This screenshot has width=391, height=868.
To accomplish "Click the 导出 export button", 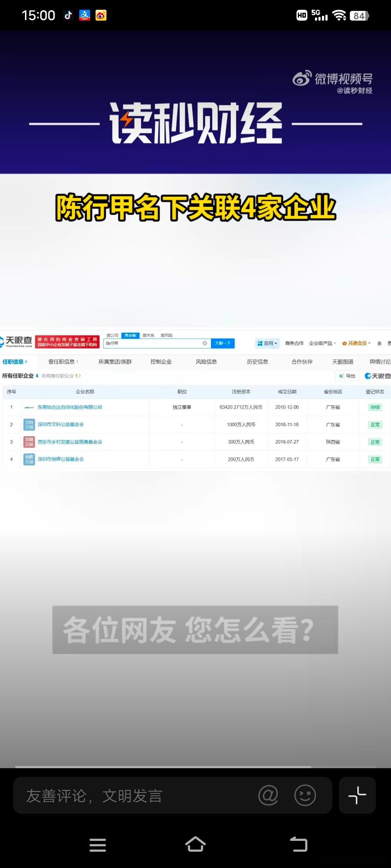I will coord(347,376).
